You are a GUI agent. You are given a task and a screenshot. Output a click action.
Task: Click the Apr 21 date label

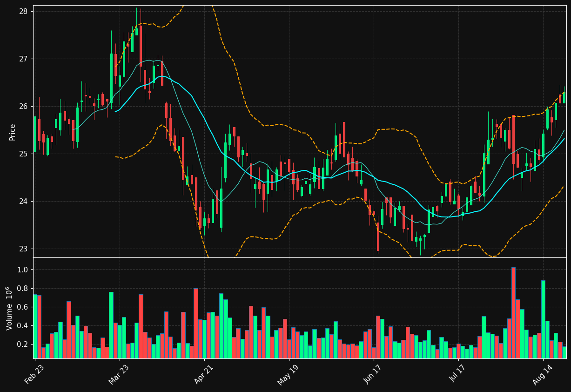(x=203, y=374)
